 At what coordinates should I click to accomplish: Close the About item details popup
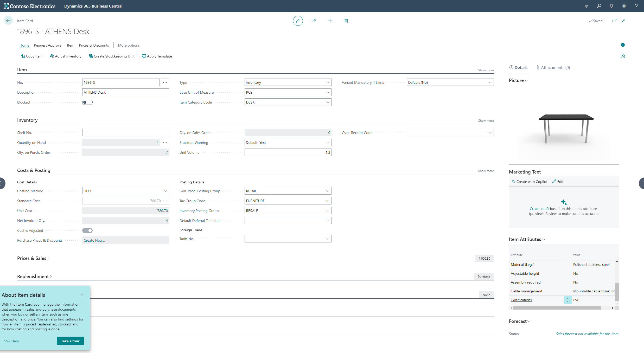tap(82, 294)
